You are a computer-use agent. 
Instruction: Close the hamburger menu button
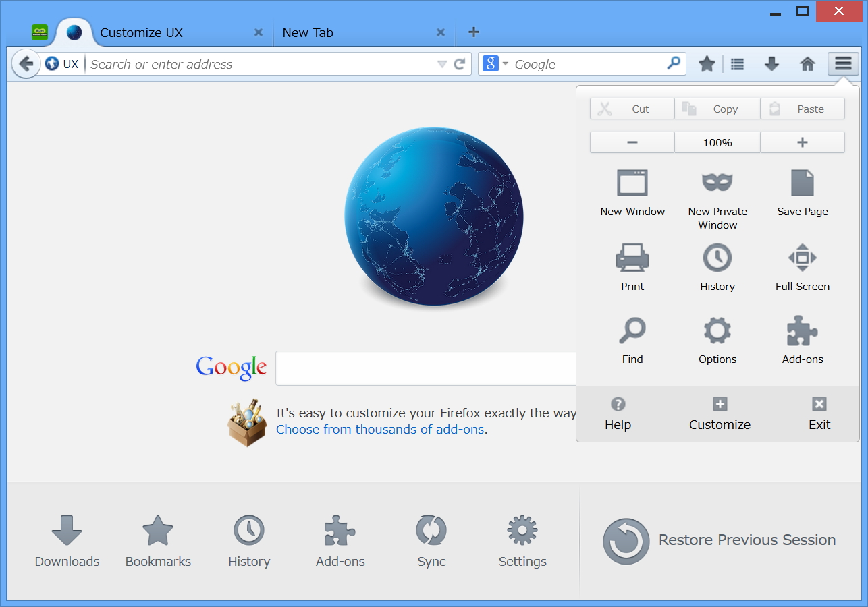coord(843,63)
